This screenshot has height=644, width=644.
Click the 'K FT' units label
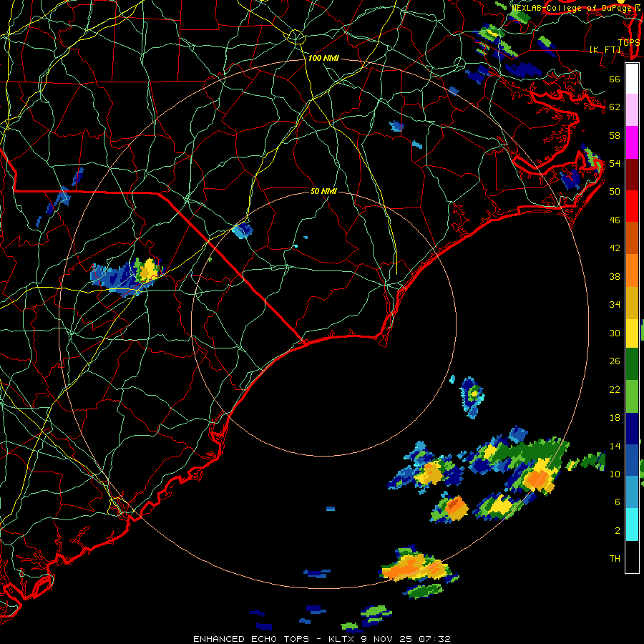(605, 49)
